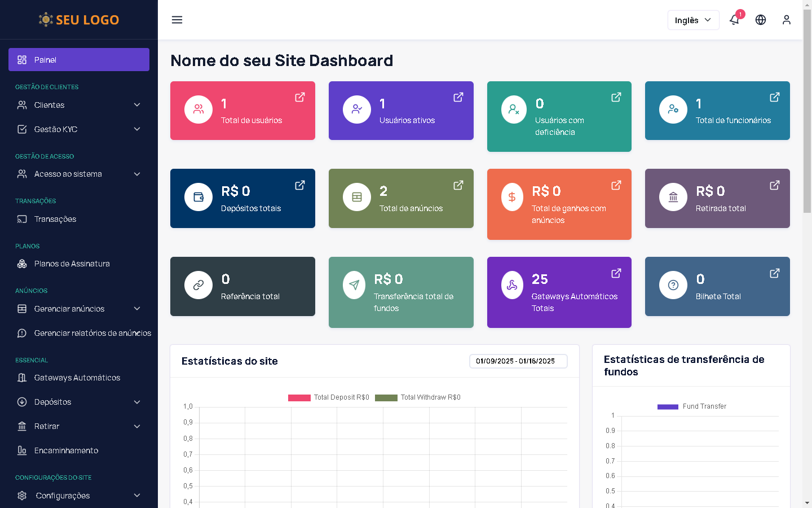Toggle Fund Transfer legend in chart
Image resolution: width=812 pixels, height=508 pixels.
click(692, 406)
